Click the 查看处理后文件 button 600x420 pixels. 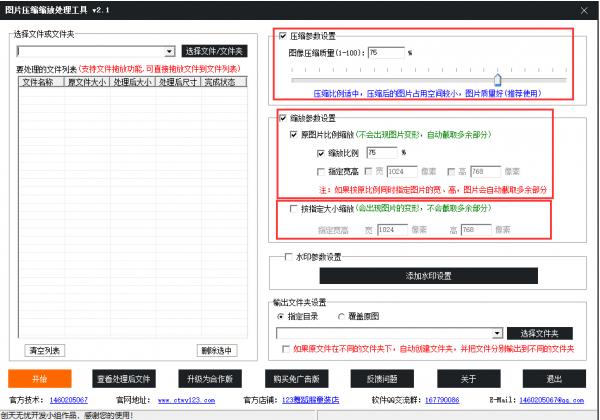click(124, 379)
